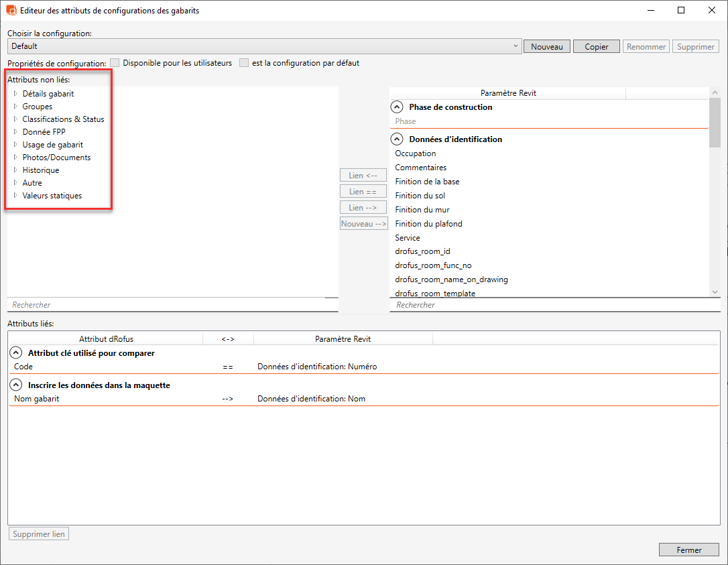728x565 pixels.
Task: Expand the Détails gabarit tree node
Action: click(15, 94)
